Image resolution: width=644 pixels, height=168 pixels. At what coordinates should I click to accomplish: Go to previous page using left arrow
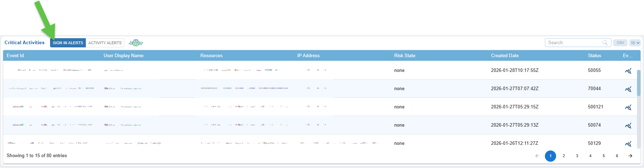537,156
